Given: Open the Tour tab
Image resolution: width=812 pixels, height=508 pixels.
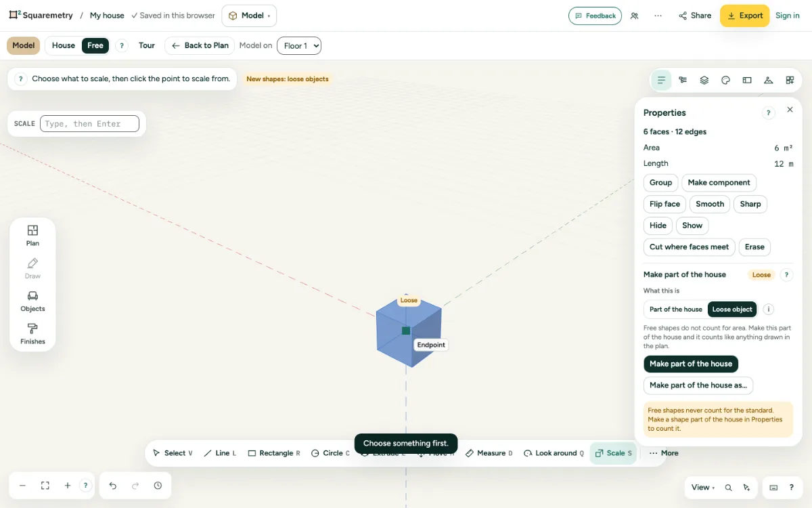Looking at the screenshot, I should (x=147, y=45).
